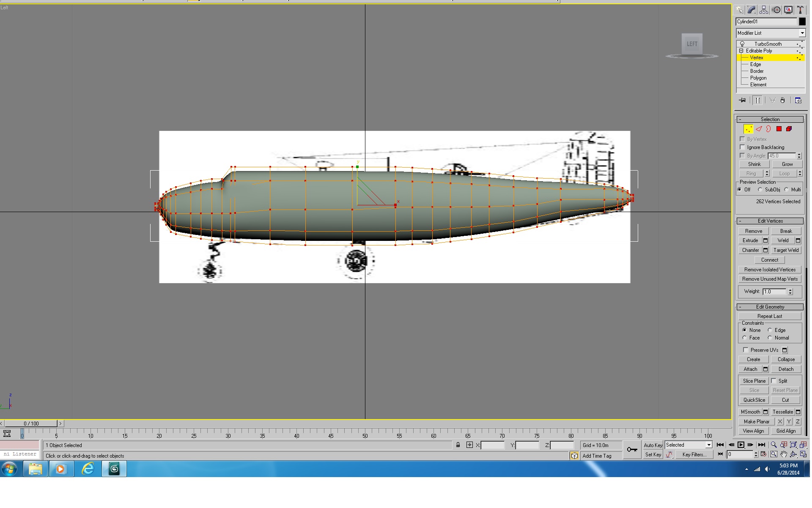Select the Edge constraint radio button
This screenshot has height=508, width=812.
tap(770, 330)
